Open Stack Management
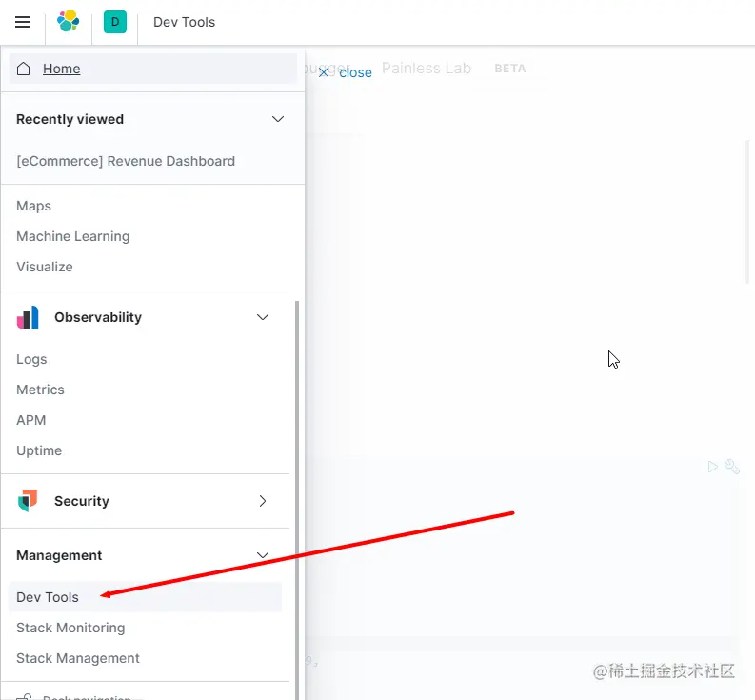 78,658
